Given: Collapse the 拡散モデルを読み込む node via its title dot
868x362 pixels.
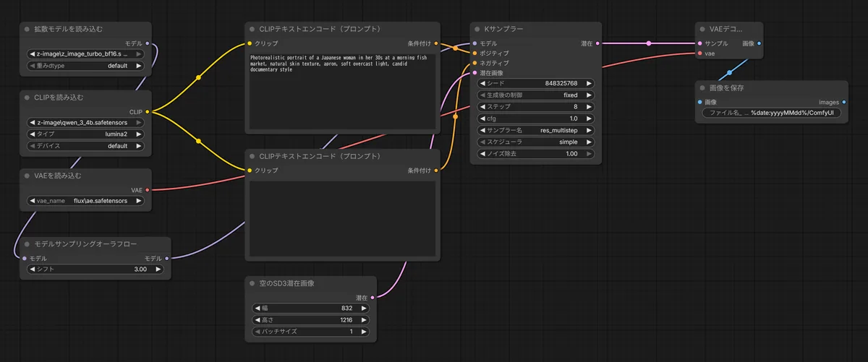Looking at the screenshot, I should click(x=27, y=30).
